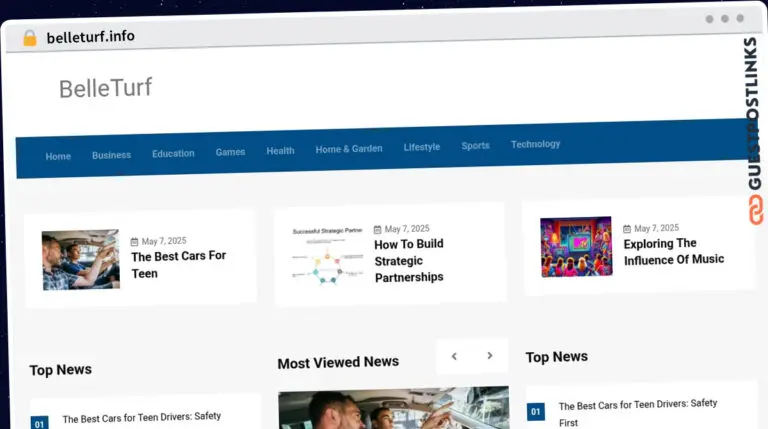Image resolution: width=768 pixels, height=429 pixels.
Task: Open the Business category
Action: pos(111,155)
